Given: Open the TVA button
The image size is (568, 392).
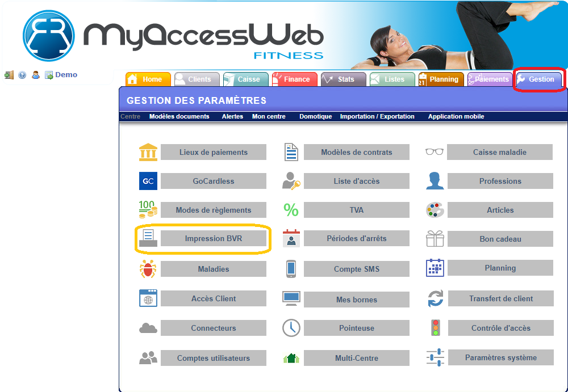Looking at the screenshot, I should coord(357,210).
